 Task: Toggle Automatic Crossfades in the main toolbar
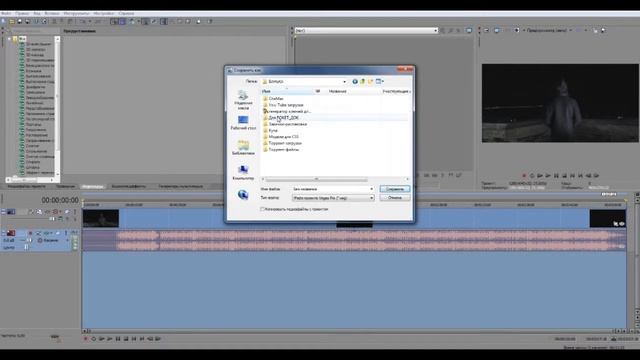coord(121,21)
